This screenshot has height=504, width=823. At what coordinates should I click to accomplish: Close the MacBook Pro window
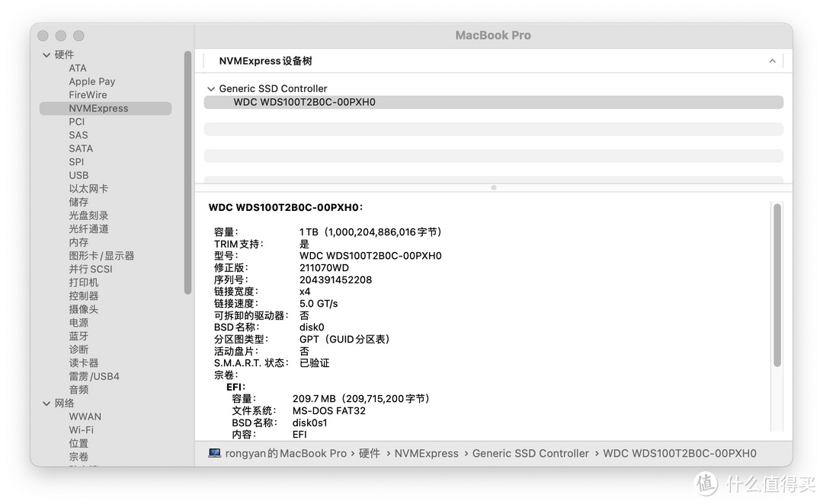(43, 36)
